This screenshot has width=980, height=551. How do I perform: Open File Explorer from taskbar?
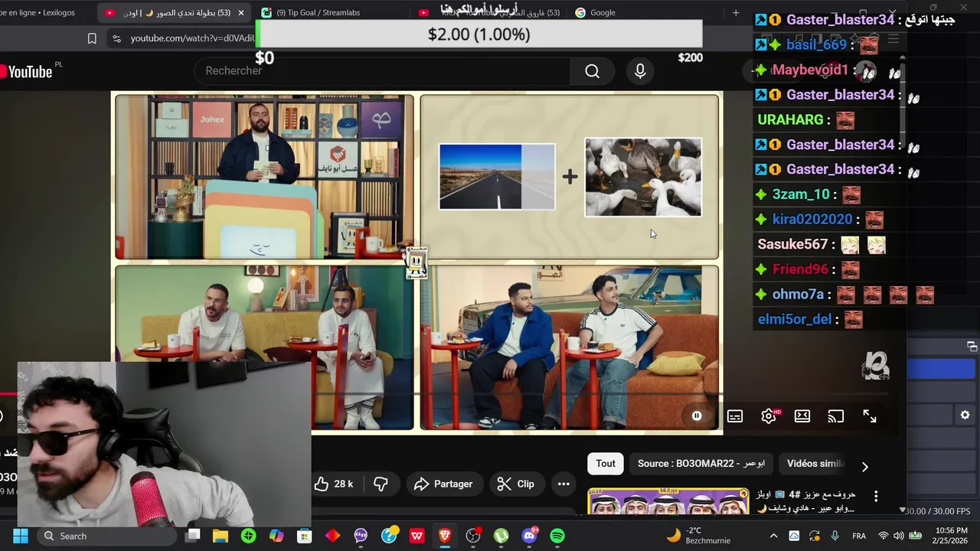click(220, 536)
